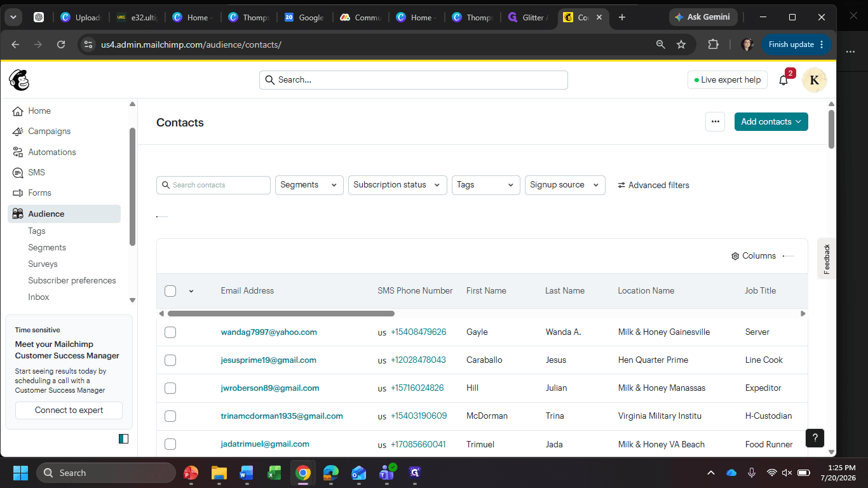Click the browser zoom magnifier icon
This screenshot has width=868, height=488.
[x=661, y=44]
